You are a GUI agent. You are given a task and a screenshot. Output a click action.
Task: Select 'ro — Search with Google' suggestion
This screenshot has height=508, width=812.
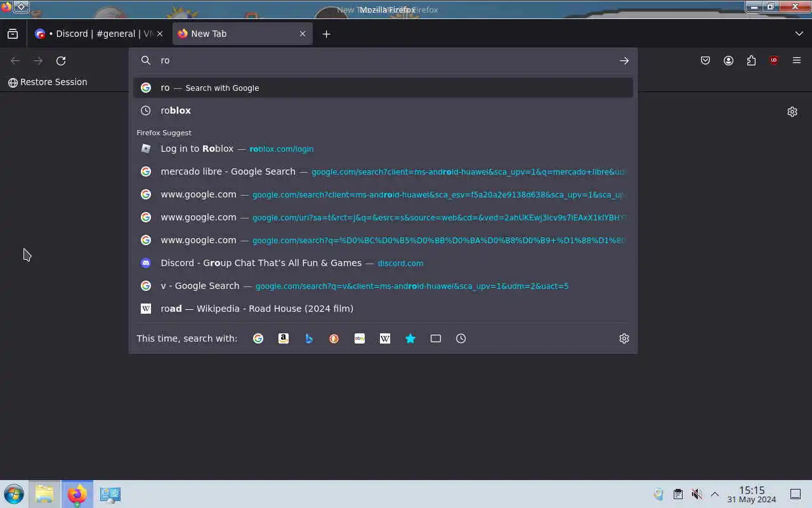click(383, 88)
